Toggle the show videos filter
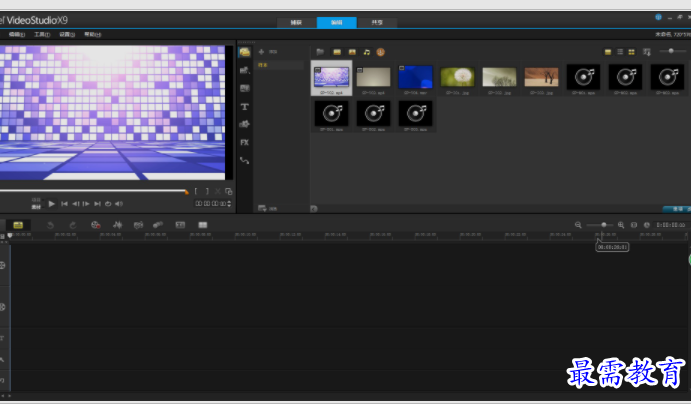 (x=337, y=52)
